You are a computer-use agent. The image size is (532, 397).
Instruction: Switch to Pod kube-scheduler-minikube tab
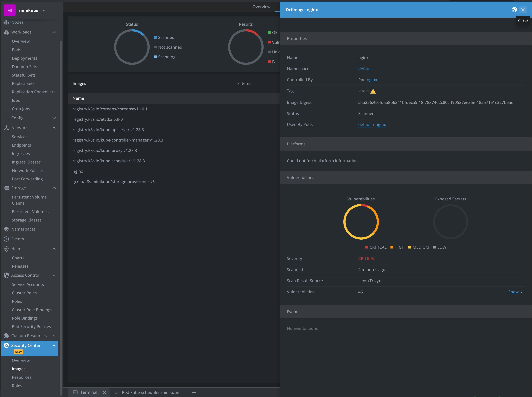tap(150, 392)
